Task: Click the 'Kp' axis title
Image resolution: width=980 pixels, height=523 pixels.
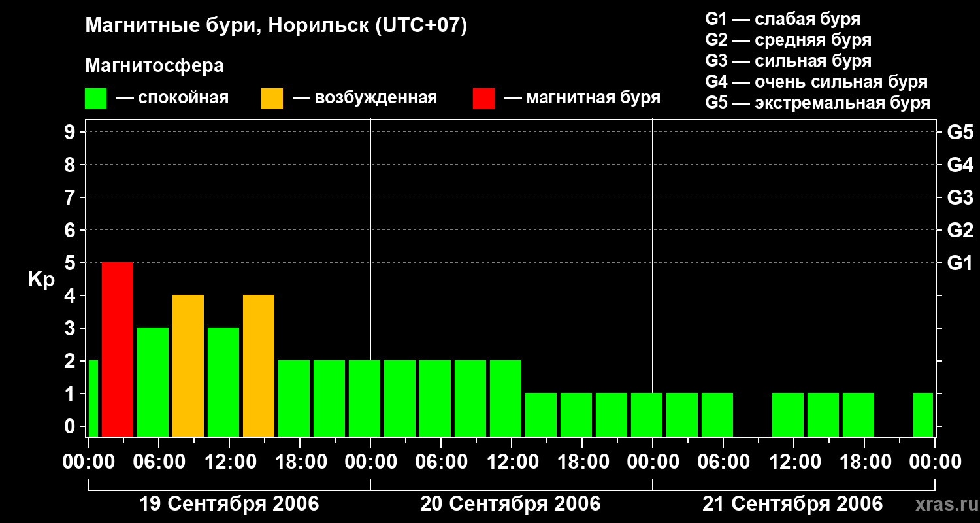Action: pos(41,279)
